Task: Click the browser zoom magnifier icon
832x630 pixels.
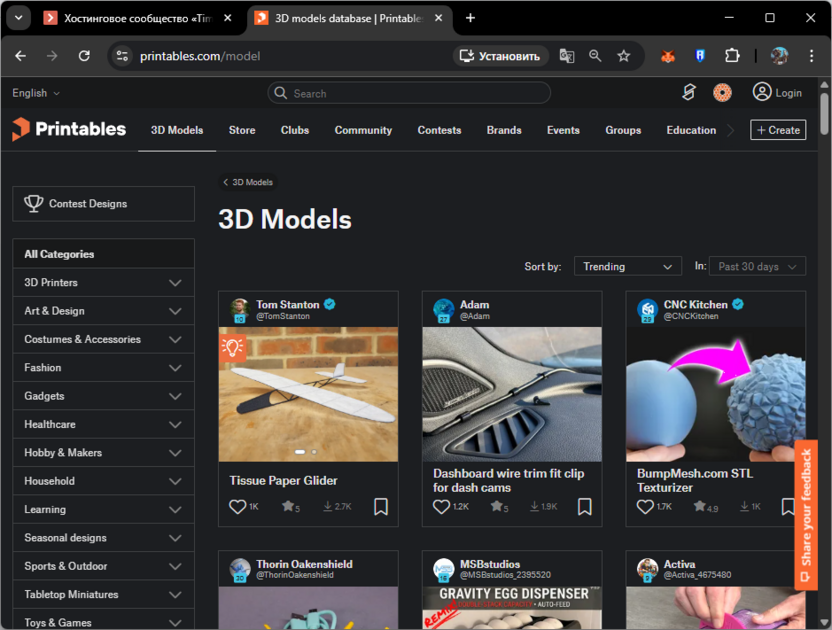Action: click(x=595, y=56)
